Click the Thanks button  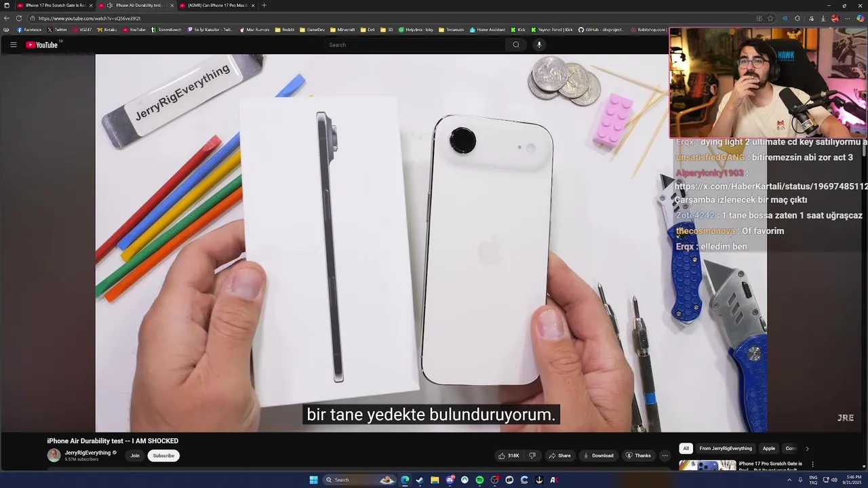pos(638,455)
